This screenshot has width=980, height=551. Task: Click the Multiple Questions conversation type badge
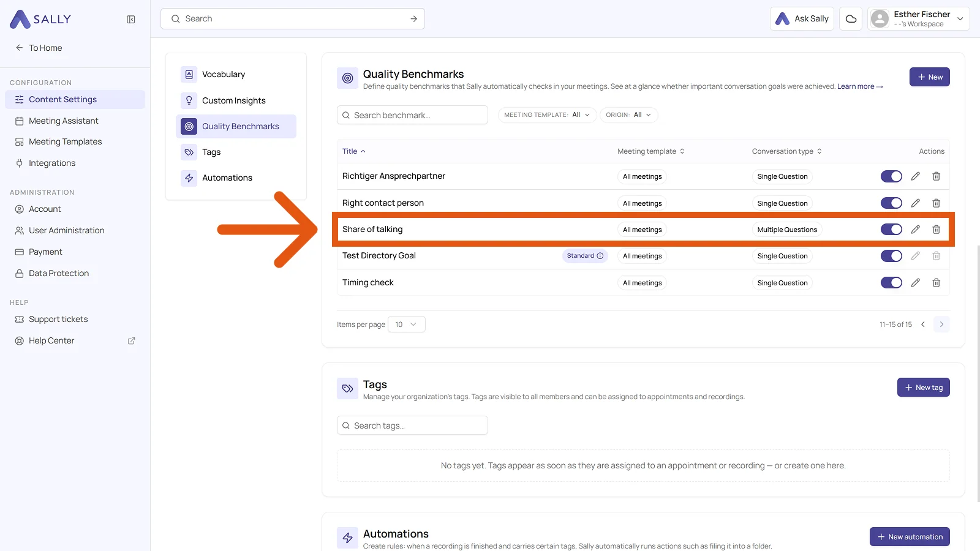pos(787,230)
